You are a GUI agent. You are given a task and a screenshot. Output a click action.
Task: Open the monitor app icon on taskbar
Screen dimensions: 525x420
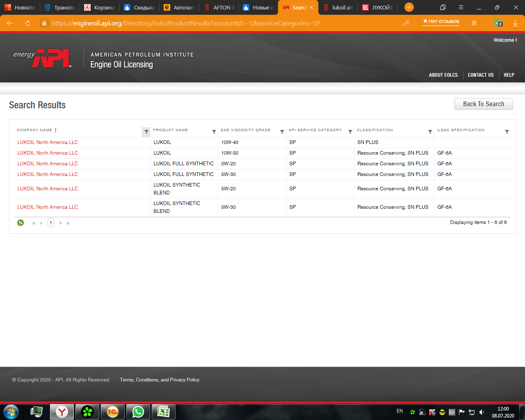tap(37, 412)
